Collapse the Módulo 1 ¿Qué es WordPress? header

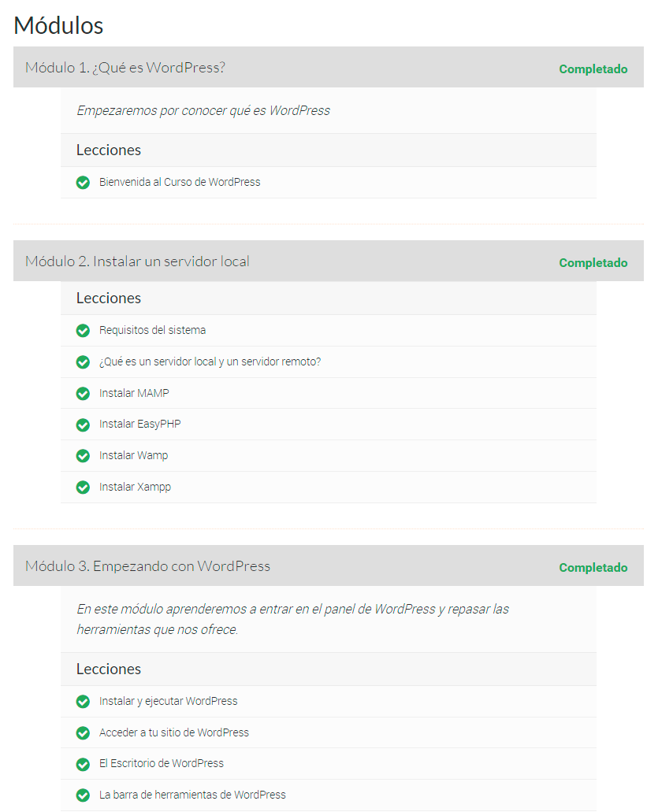[x=125, y=68]
